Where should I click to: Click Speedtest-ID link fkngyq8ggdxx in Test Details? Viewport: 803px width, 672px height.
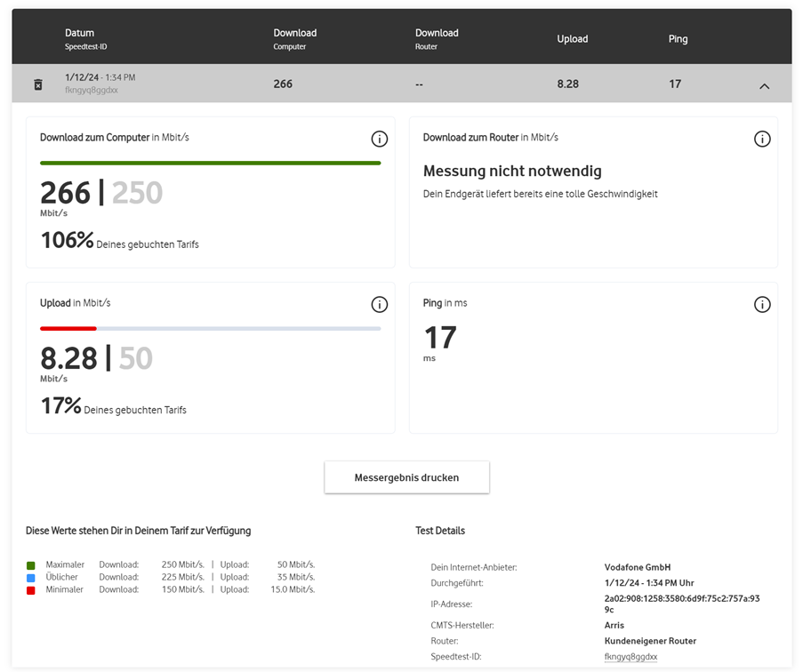pyautogui.click(x=630, y=656)
